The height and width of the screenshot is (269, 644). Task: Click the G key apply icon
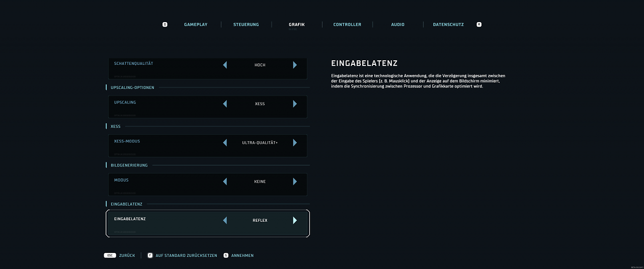click(226, 255)
